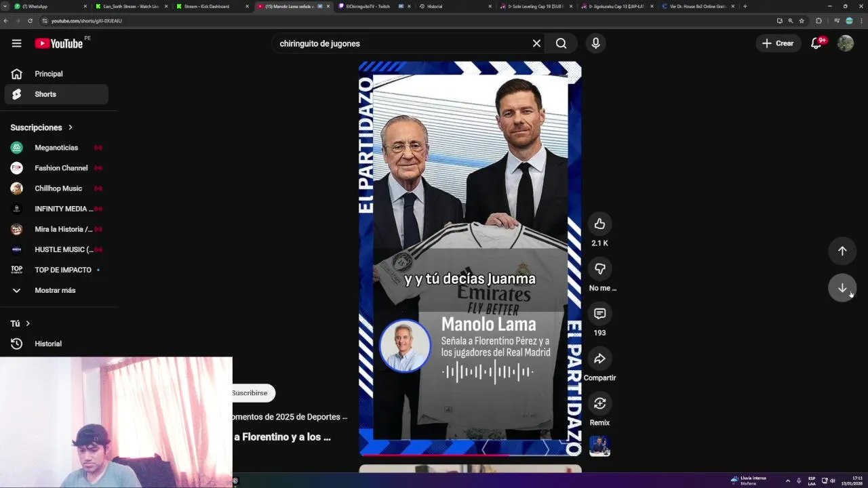
Task: Open the TOP DE IMPACTO subscription
Action: coord(56,270)
